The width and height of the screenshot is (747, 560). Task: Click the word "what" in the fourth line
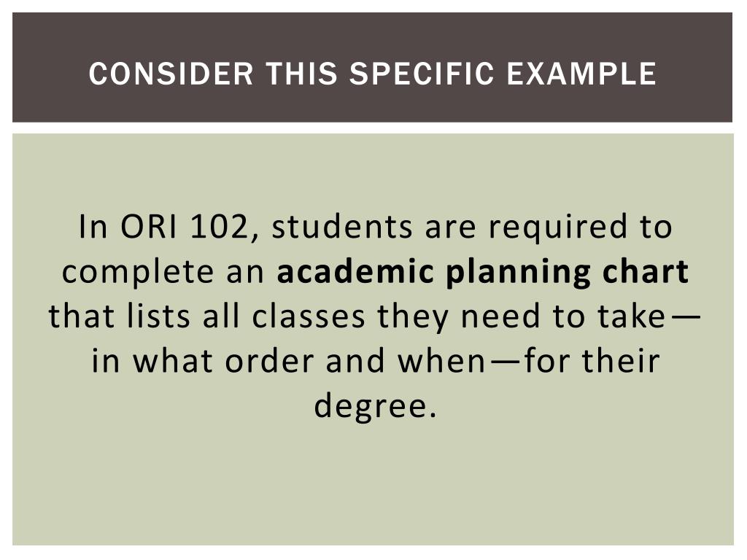coord(172,362)
